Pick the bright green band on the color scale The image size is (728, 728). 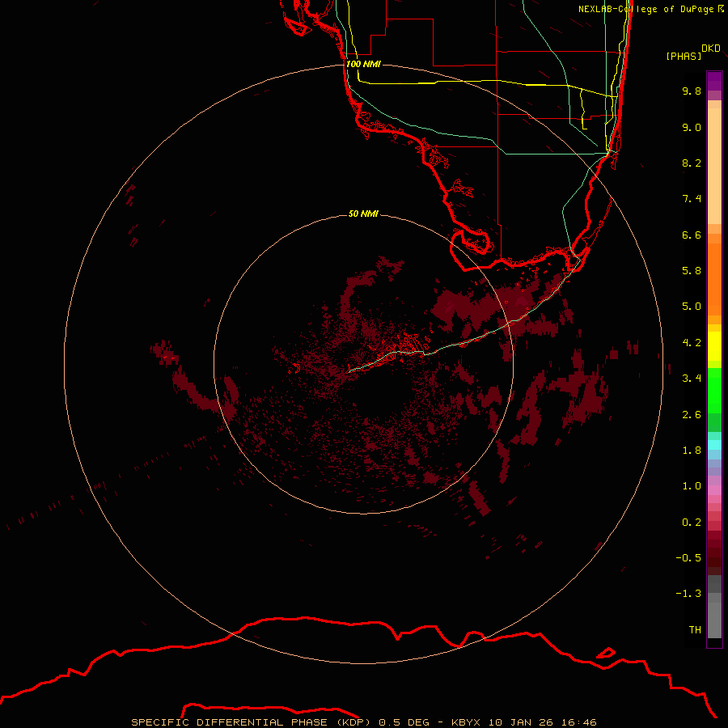(714, 391)
